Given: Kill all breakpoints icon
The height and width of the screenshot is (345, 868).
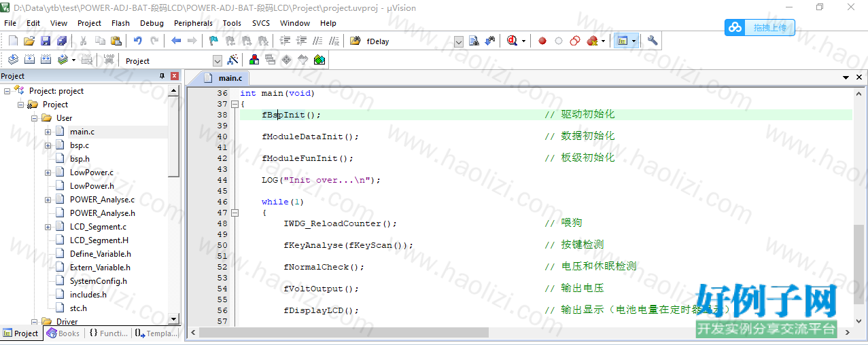Looking at the screenshot, I should (x=592, y=41).
